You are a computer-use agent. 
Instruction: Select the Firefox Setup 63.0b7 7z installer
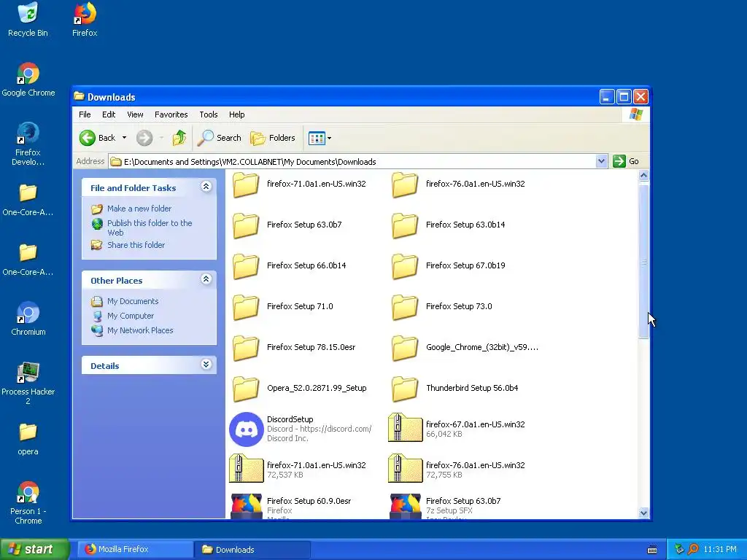(x=445, y=506)
